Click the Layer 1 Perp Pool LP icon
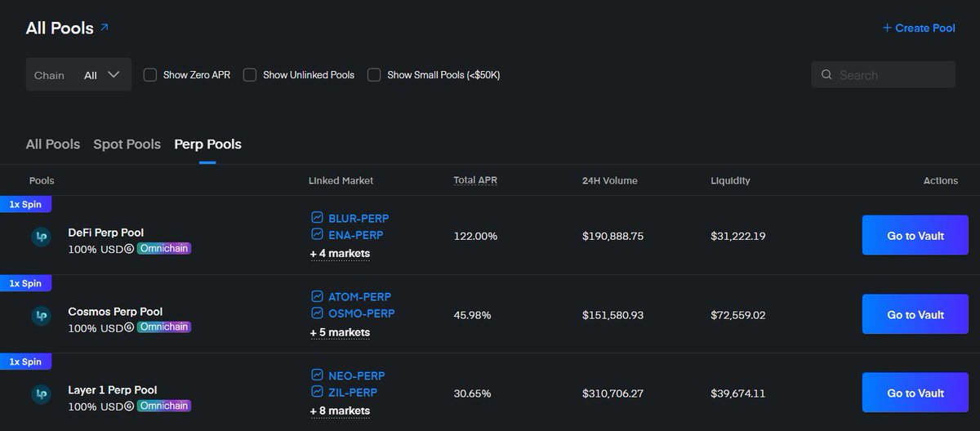Screen dimensions: 980x431 [x=41, y=394]
